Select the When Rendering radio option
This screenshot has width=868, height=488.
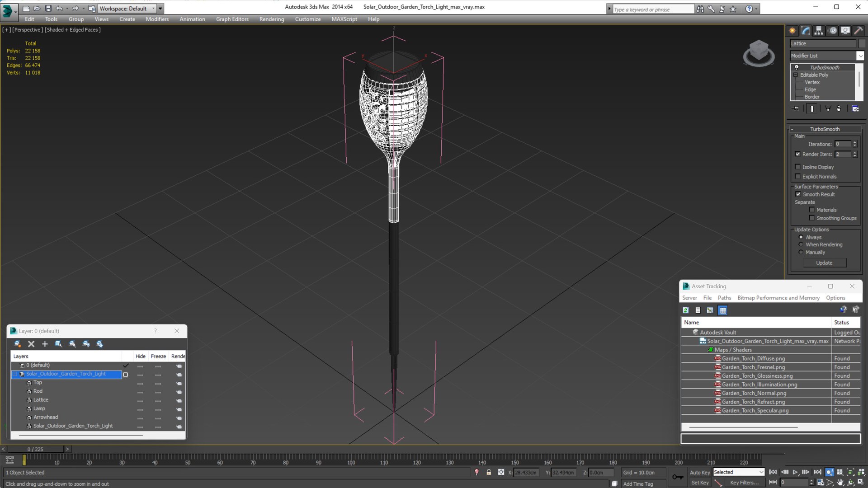801,244
